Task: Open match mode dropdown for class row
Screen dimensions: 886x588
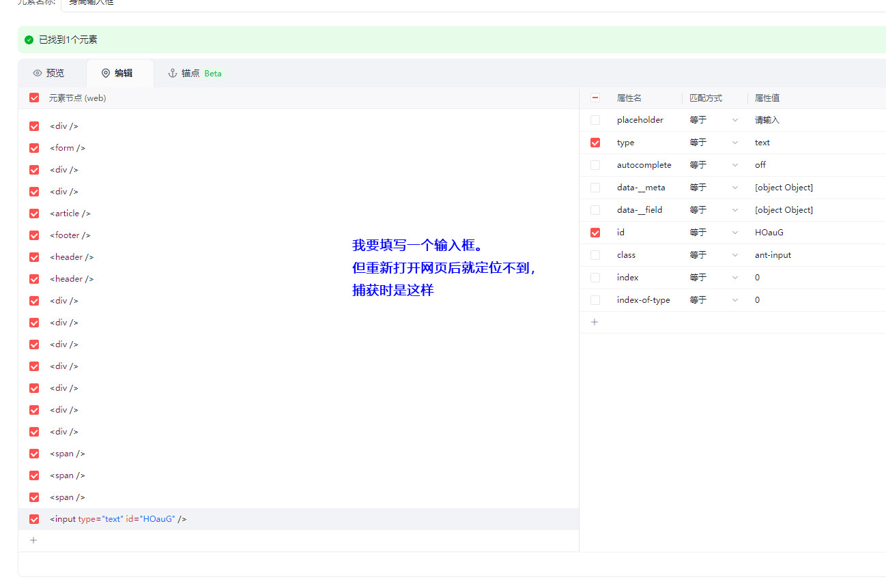Action: (x=714, y=255)
